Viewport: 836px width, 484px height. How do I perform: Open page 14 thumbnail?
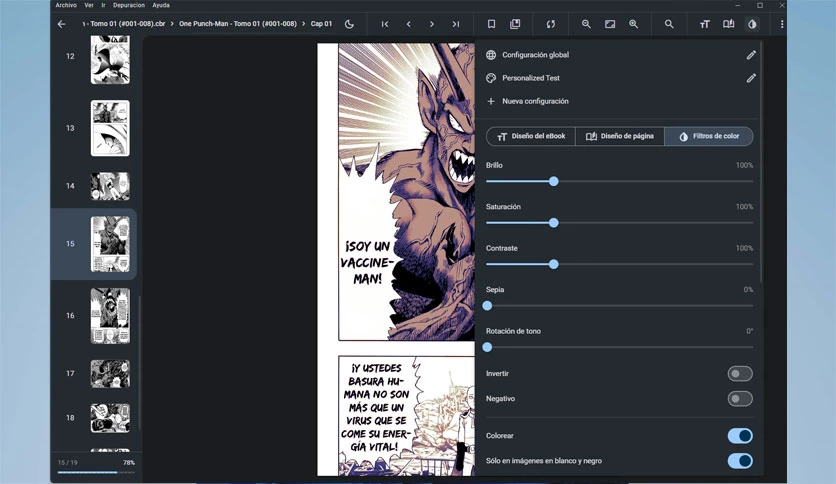click(110, 186)
